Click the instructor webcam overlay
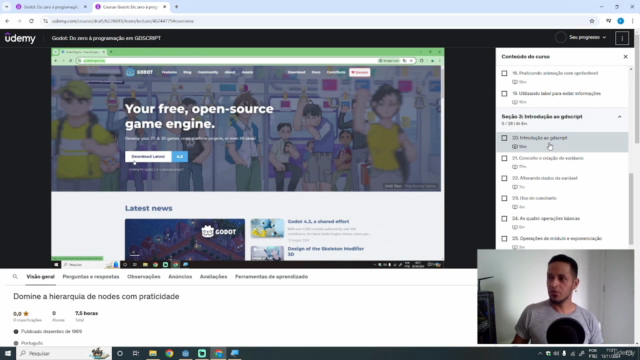The image size is (640, 360). pyautogui.click(x=556, y=297)
